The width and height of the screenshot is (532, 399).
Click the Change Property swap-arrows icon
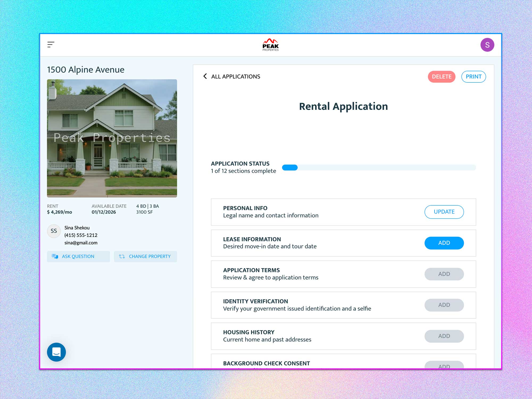(122, 256)
